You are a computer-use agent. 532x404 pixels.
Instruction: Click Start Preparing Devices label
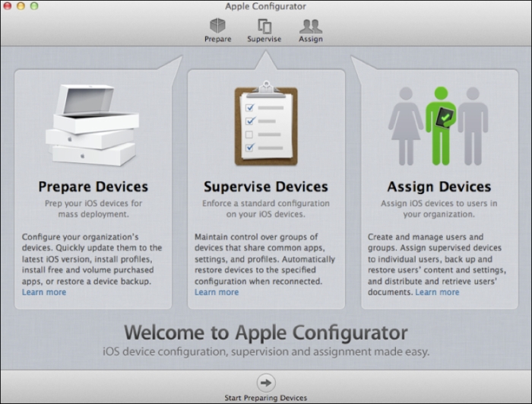coord(266,398)
